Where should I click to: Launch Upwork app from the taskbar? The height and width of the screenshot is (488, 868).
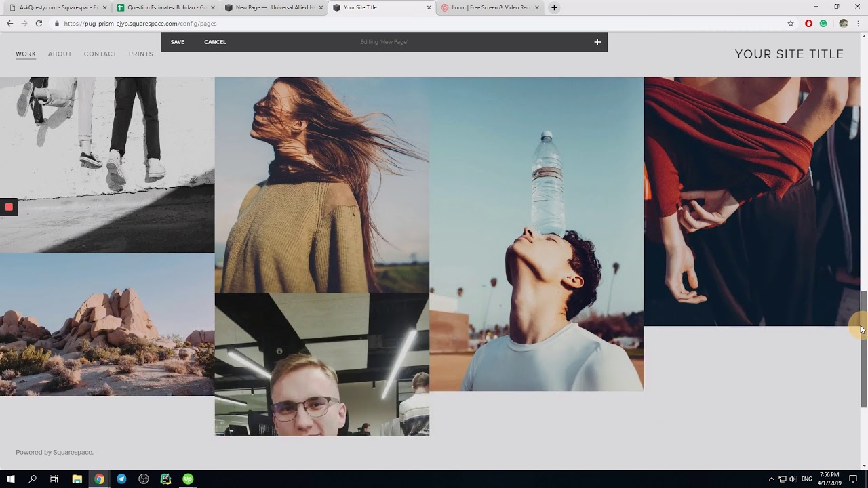[188, 479]
